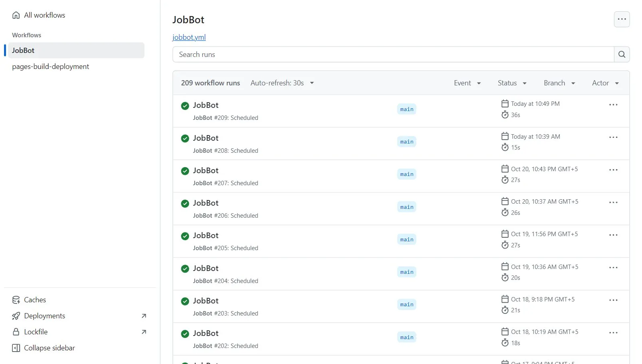This screenshot has height=364, width=642.
Task: Click calendar icon beside Today at 10:49 PM
Action: (x=505, y=103)
